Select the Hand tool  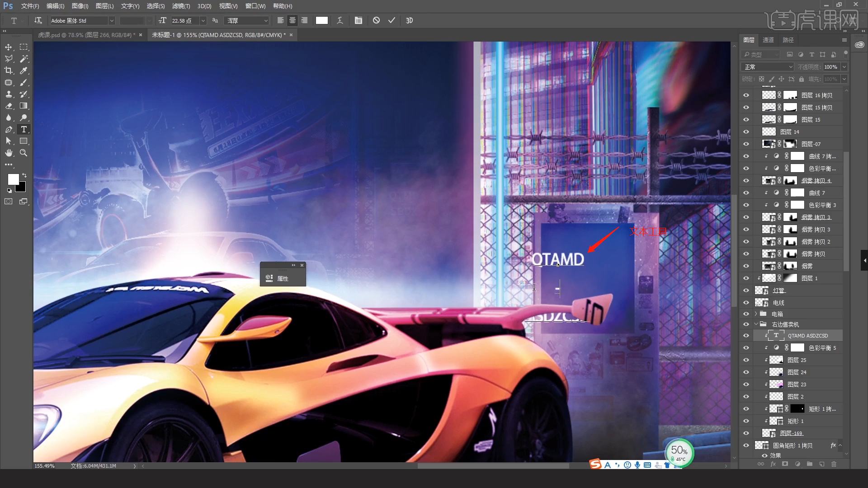point(9,153)
